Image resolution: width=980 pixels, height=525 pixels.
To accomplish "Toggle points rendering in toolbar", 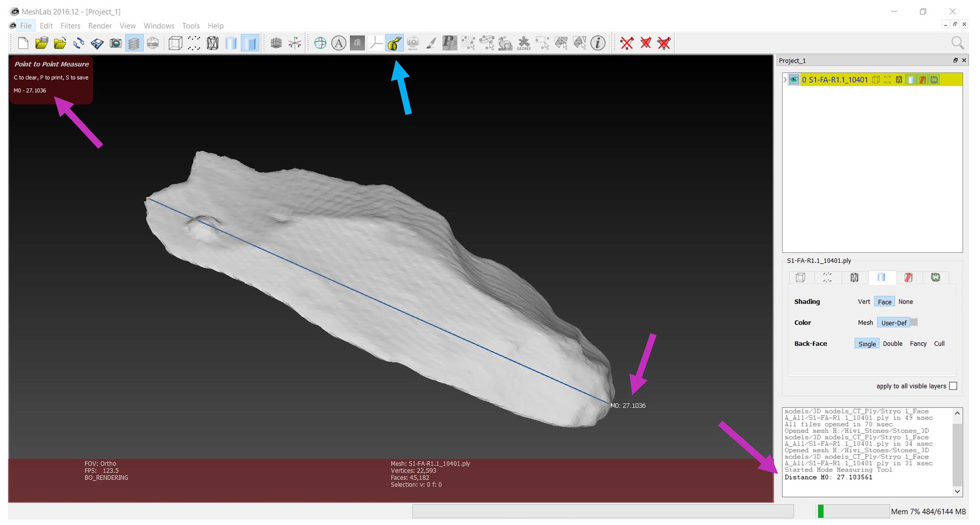I will pyautogui.click(x=194, y=43).
